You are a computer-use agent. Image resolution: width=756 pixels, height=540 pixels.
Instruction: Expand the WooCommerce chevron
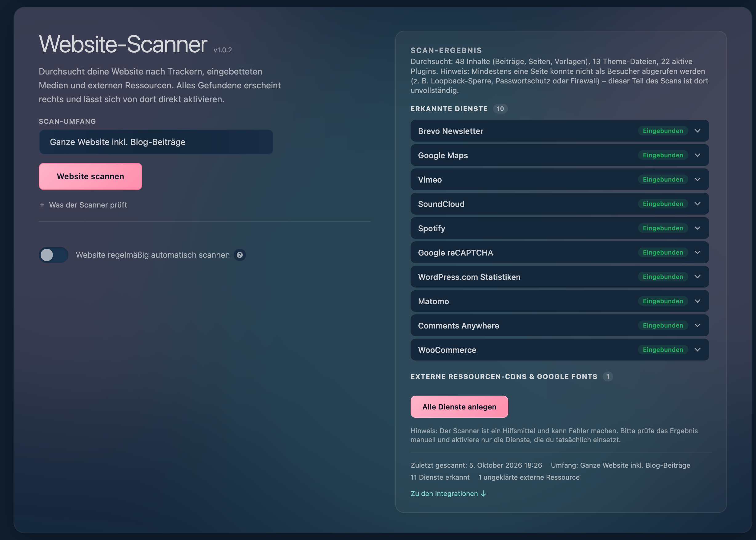(x=698, y=349)
